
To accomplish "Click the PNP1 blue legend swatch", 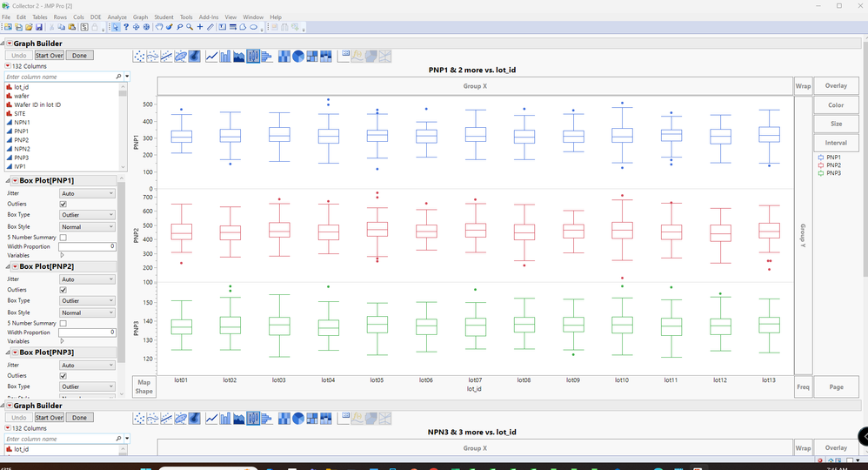I will tap(820, 158).
